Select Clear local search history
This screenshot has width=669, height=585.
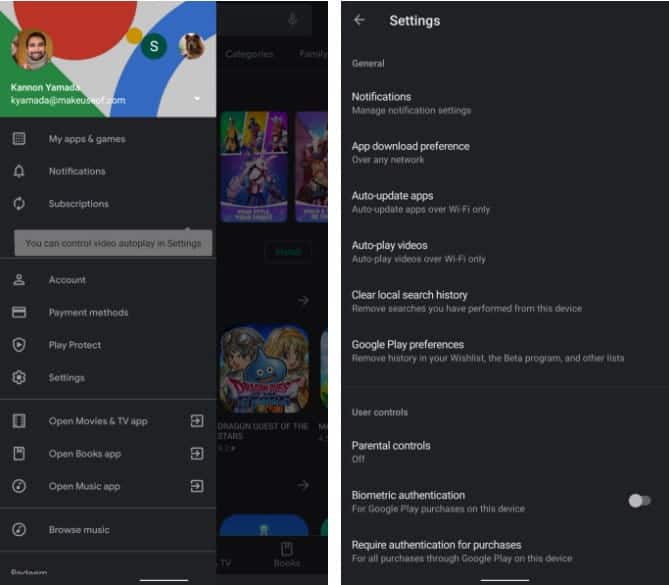click(x=505, y=301)
